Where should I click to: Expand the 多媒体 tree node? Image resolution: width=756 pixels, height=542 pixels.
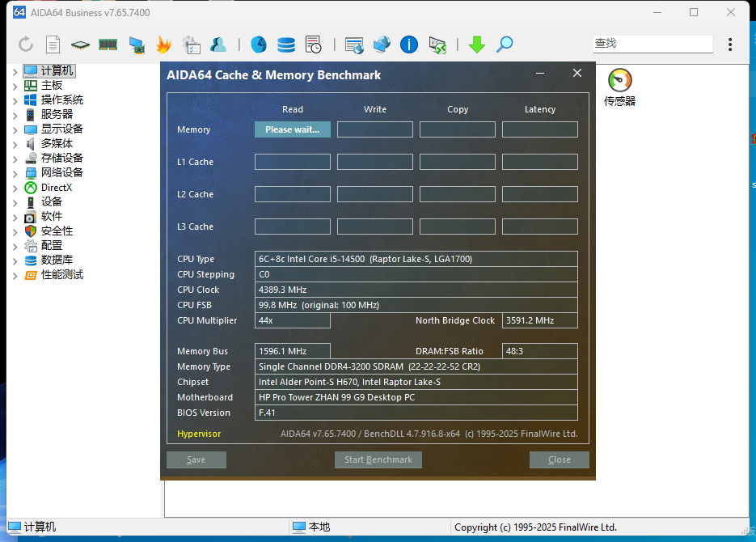(15, 145)
